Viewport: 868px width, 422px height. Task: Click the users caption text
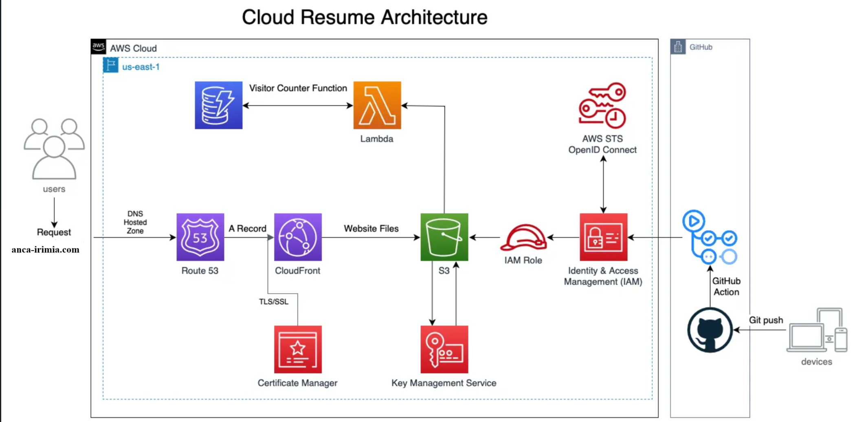coord(54,189)
